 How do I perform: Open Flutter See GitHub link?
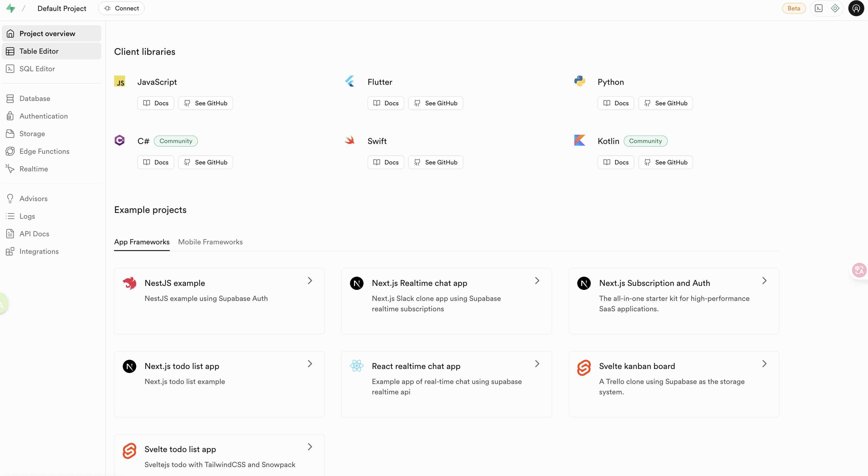coord(435,103)
